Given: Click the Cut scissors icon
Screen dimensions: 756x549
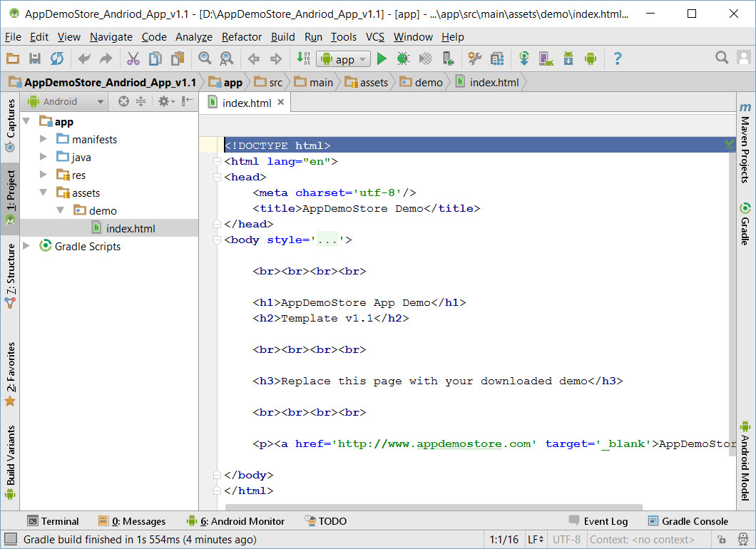Looking at the screenshot, I should coord(133,58).
